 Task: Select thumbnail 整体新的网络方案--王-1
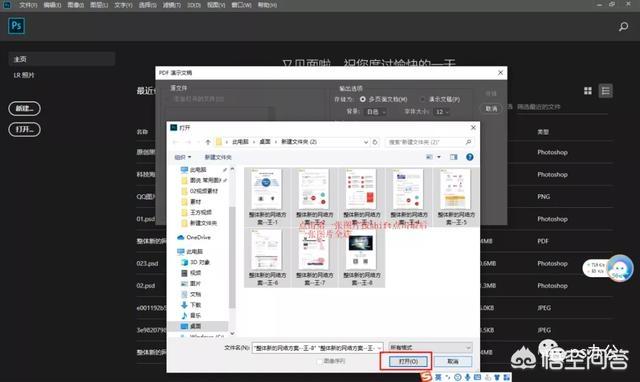[x=267, y=197]
